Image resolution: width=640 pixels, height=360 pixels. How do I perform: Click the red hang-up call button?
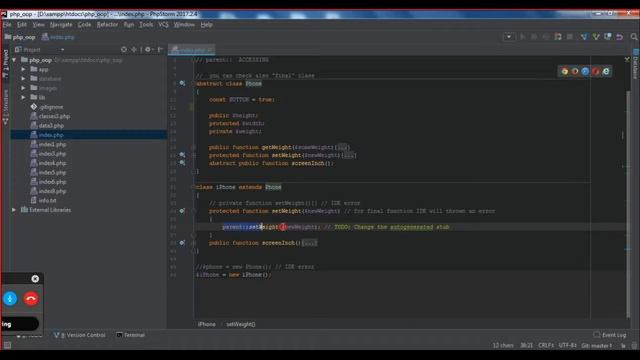(x=31, y=299)
